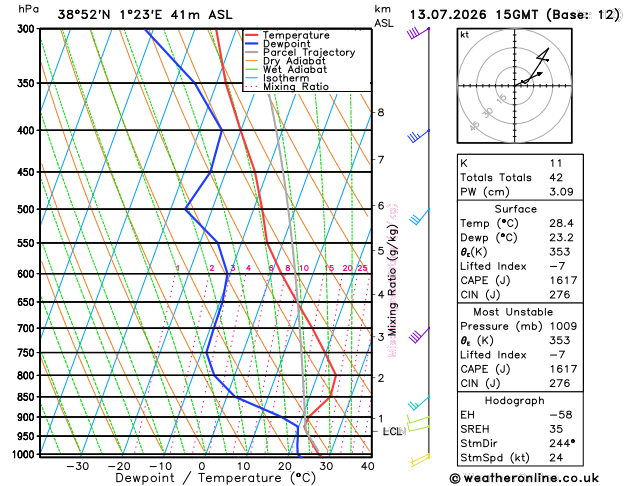Viewport: 629px width, 486px height.
Task: Click the hPa unit label at top left
Action: (28, 9)
